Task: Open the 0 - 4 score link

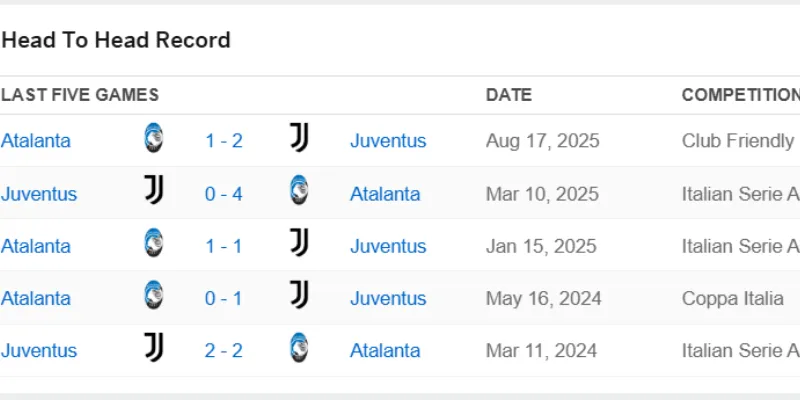Action: (x=224, y=194)
